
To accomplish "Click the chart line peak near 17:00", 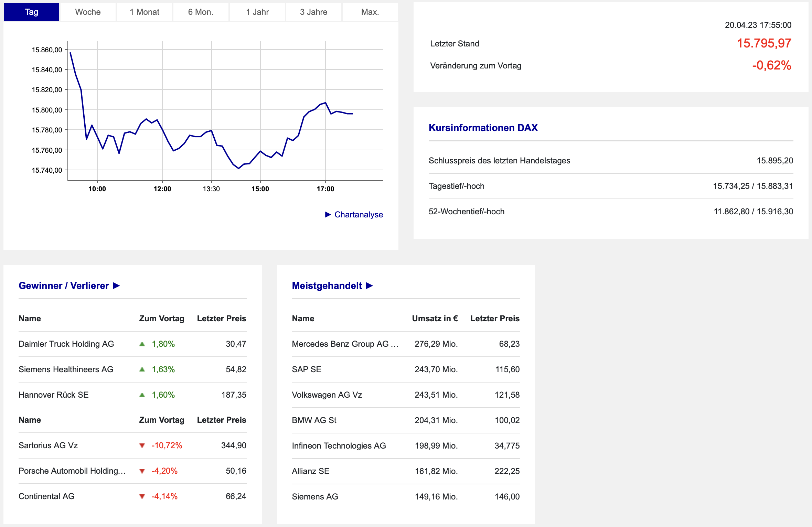I will coord(325,103).
